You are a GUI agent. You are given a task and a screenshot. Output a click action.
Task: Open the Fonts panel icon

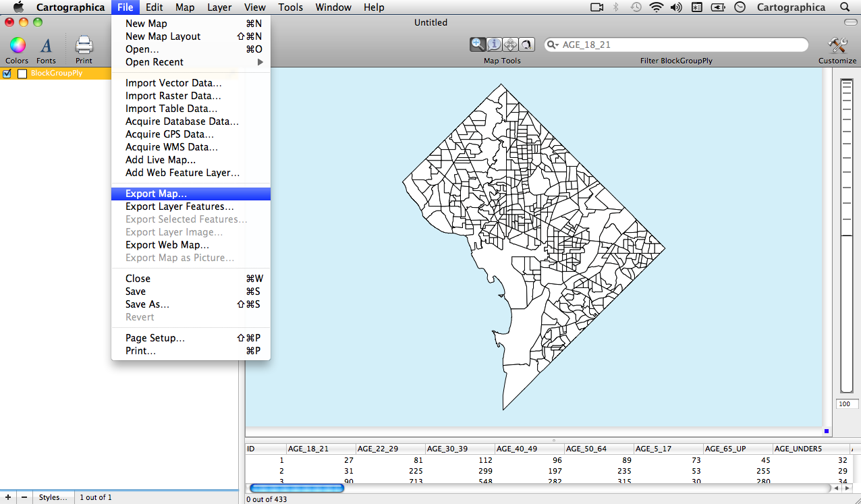tap(46, 46)
